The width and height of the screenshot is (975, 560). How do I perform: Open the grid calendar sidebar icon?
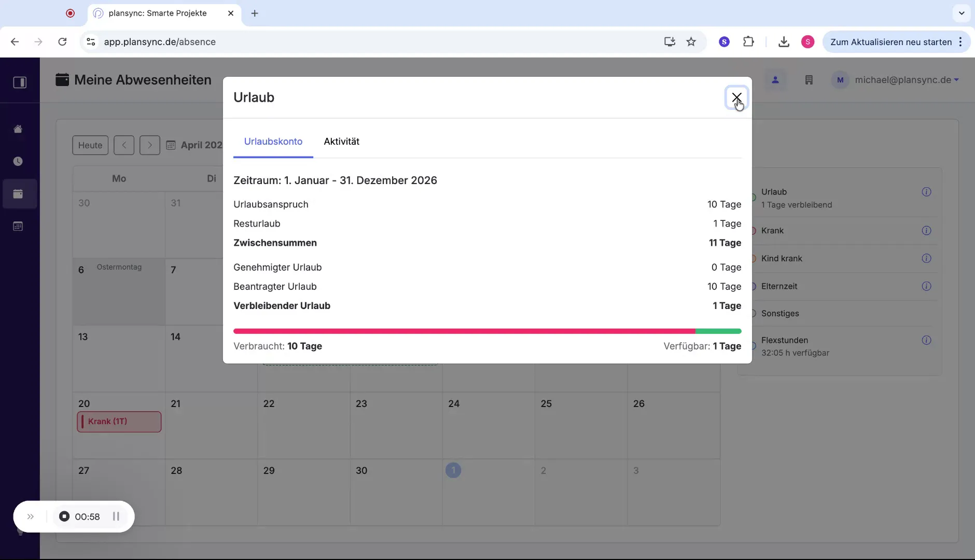click(18, 226)
